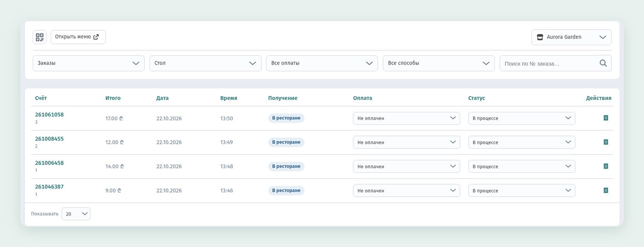Open receipt icon for order 261006458
Image resolution: width=644 pixels, height=247 pixels.
[606, 166]
